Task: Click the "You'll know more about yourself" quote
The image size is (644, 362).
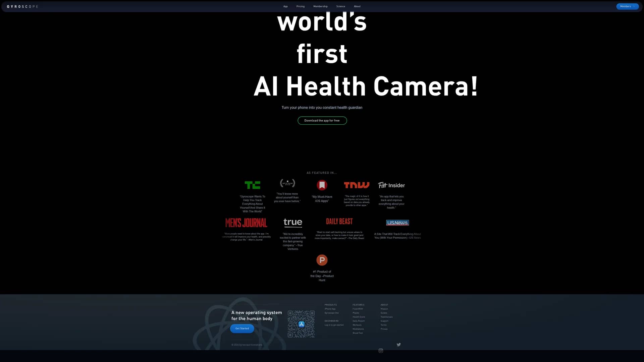Action: point(287,197)
